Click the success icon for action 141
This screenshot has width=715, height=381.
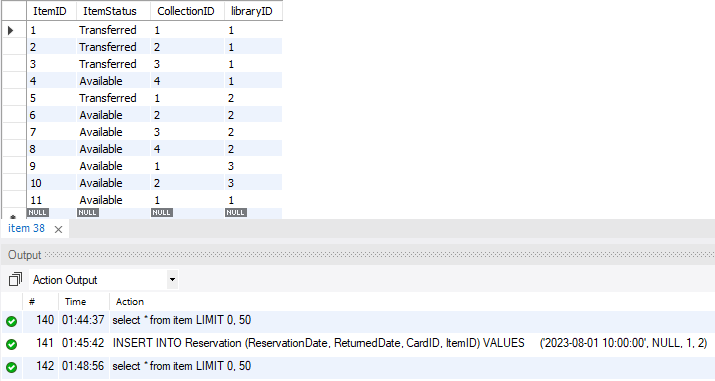point(11,344)
